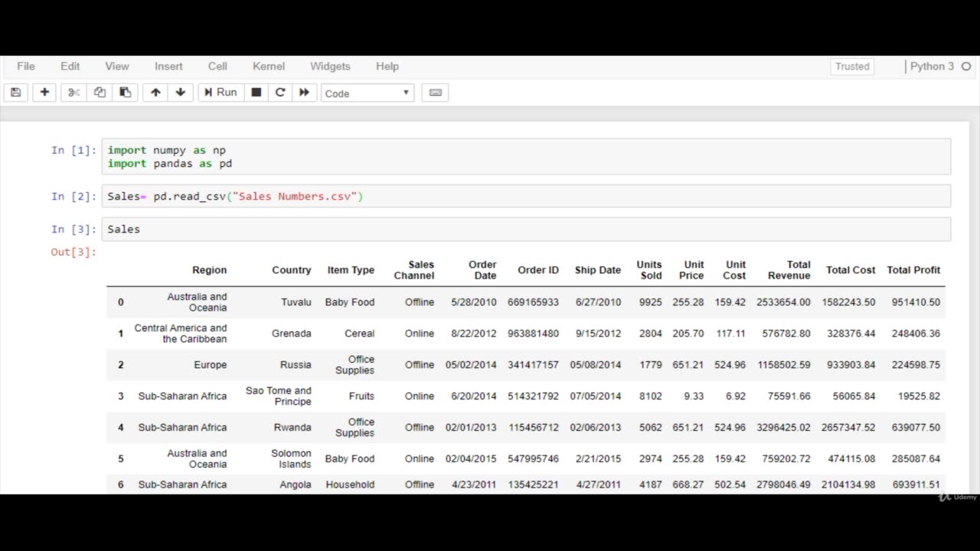The width and height of the screenshot is (980, 551).
Task: Click the Total Revenue column header
Action: click(789, 270)
